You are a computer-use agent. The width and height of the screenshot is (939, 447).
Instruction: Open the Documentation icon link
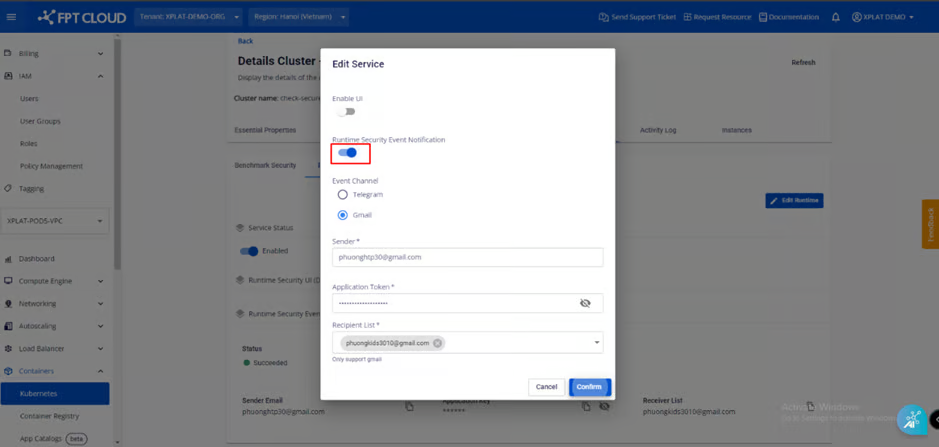tap(763, 17)
